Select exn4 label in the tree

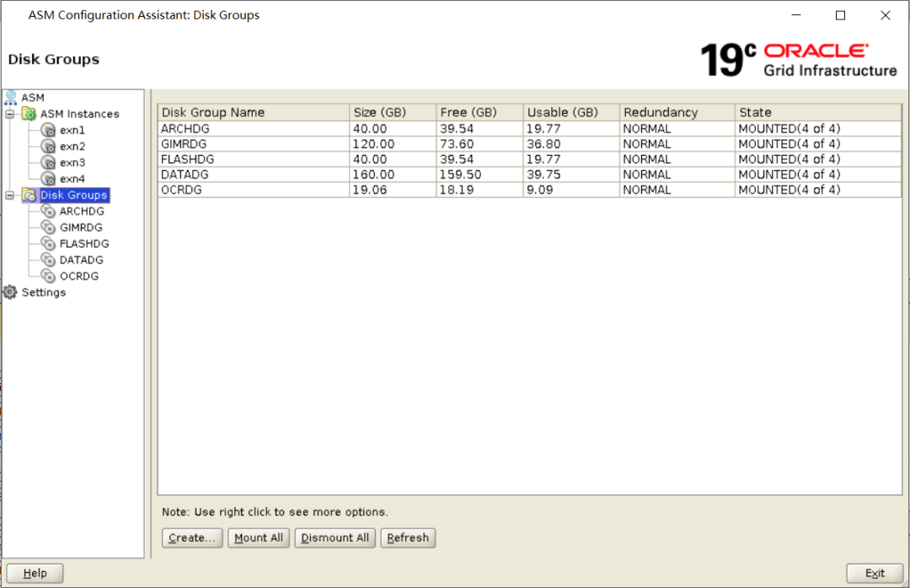click(x=72, y=179)
